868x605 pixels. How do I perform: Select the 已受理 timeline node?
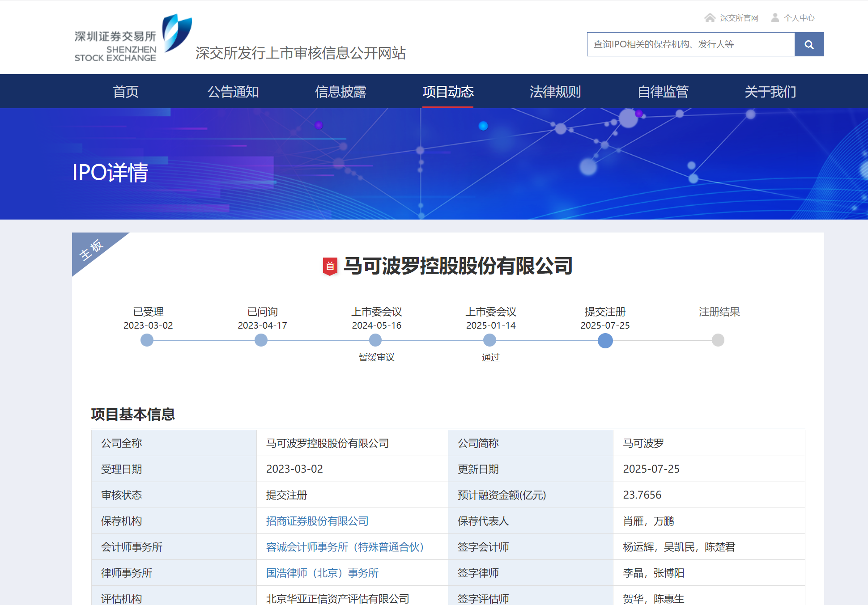point(147,340)
